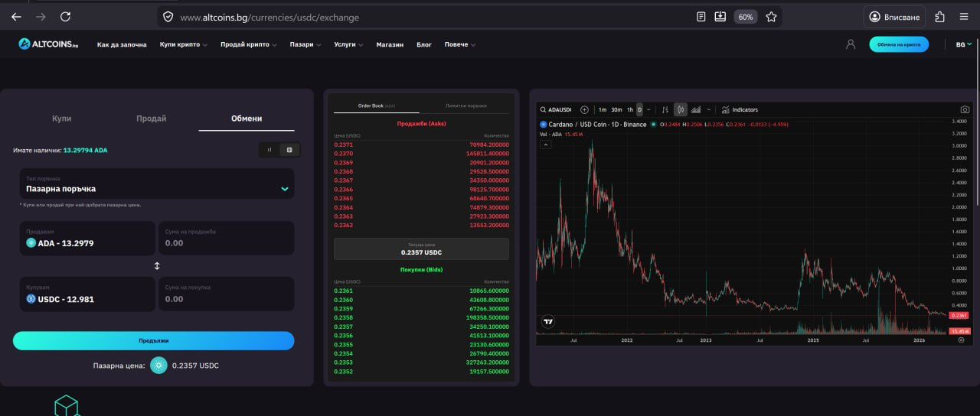Select the bars chart style icon

pyautogui.click(x=665, y=109)
